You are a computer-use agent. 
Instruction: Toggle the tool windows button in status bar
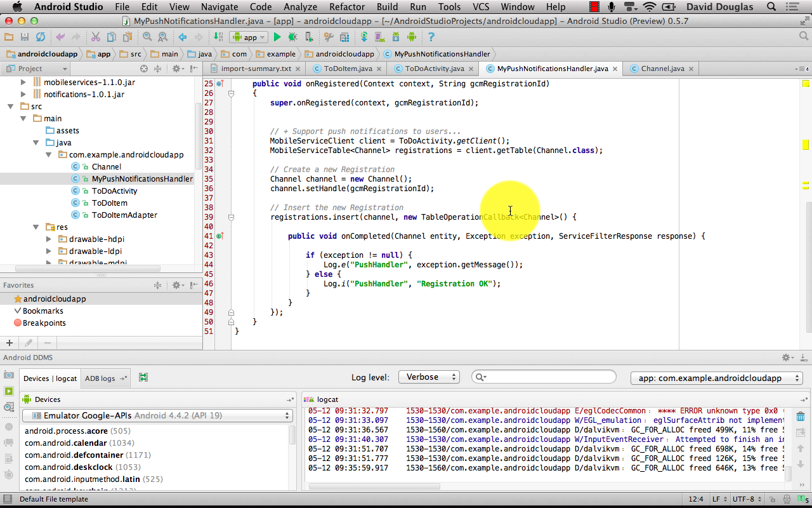pos(7,499)
